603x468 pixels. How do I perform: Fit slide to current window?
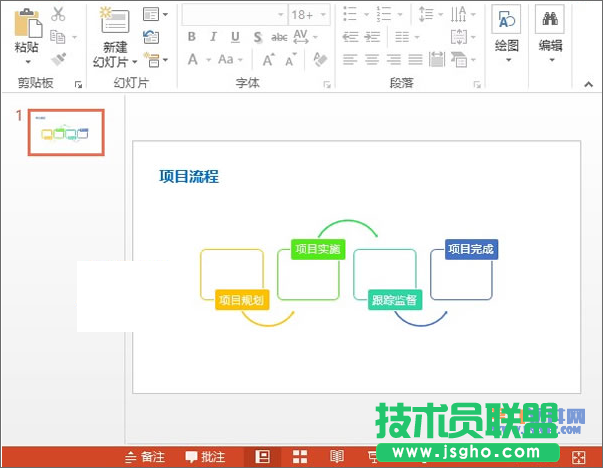[x=579, y=458]
